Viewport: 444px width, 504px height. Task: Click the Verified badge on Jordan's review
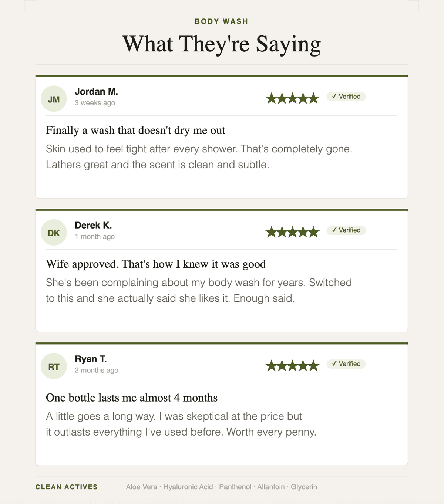pyautogui.click(x=346, y=97)
